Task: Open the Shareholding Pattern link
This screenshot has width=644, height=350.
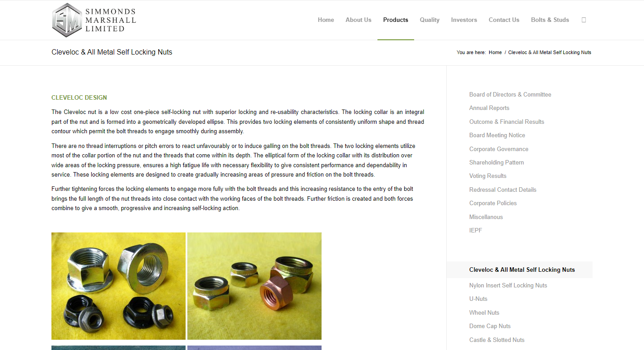Action: click(x=496, y=162)
